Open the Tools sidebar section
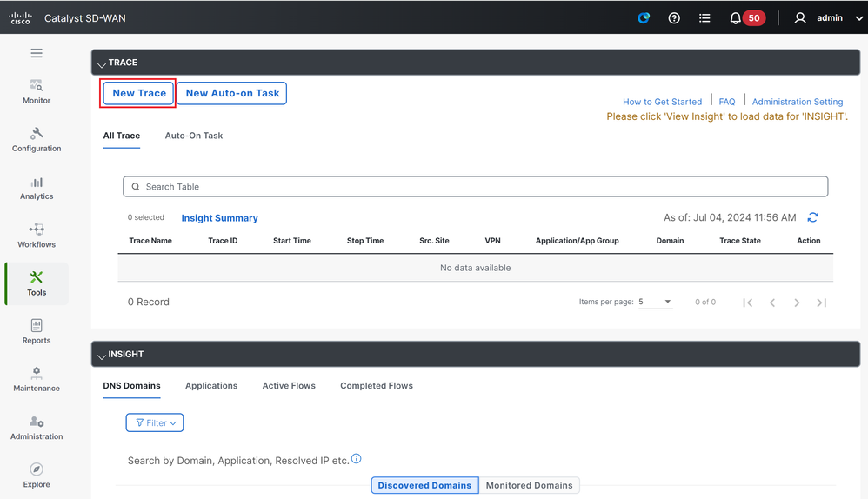Image resolution: width=868 pixels, height=499 pixels. coord(37,283)
